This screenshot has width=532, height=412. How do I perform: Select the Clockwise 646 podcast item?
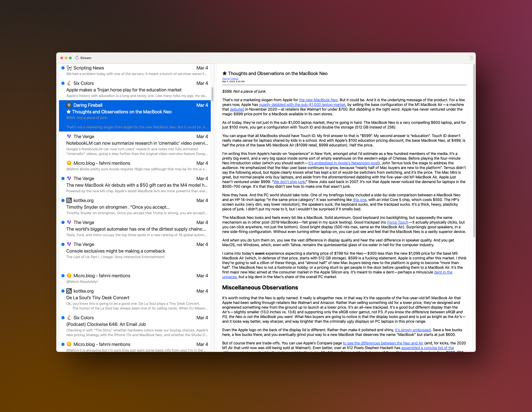pyautogui.click(x=106, y=324)
